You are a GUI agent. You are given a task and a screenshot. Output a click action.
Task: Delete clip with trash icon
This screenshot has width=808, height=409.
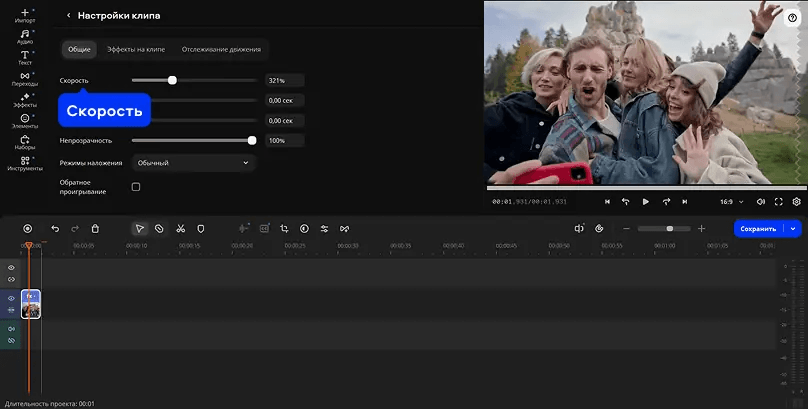tap(95, 228)
